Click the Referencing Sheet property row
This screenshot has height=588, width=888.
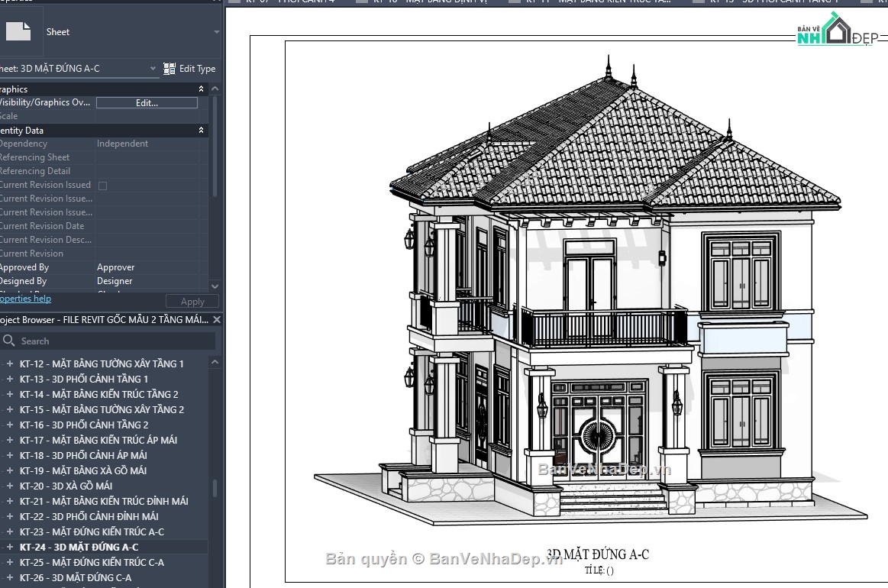point(100,157)
